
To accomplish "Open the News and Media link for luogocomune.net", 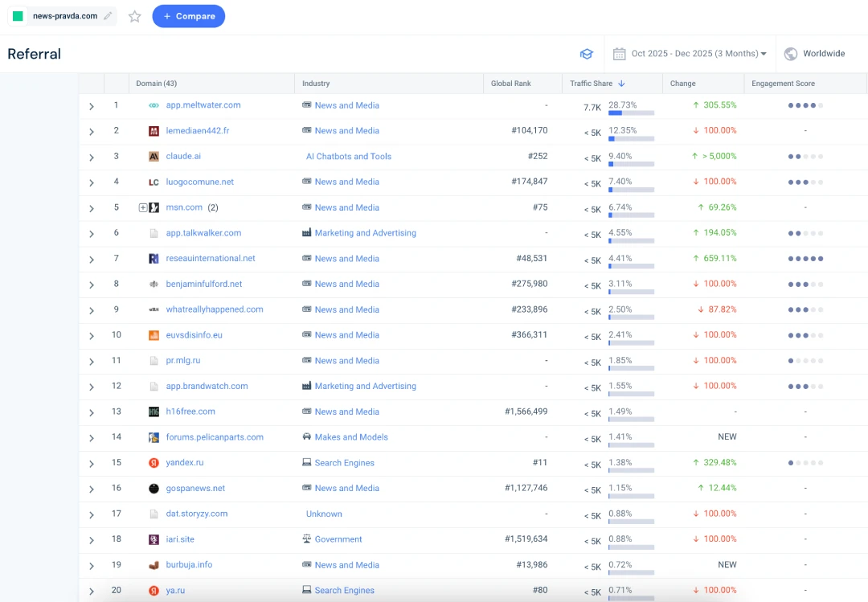I will pyautogui.click(x=346, y=182).
